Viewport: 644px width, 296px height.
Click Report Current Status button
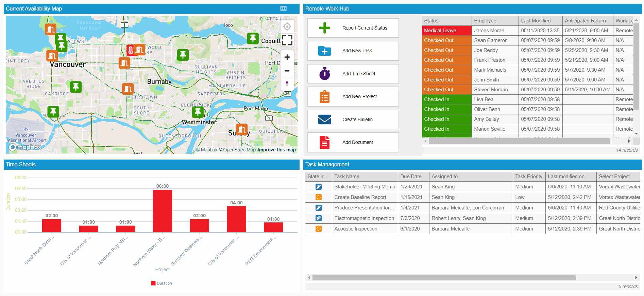coord(353,28)
